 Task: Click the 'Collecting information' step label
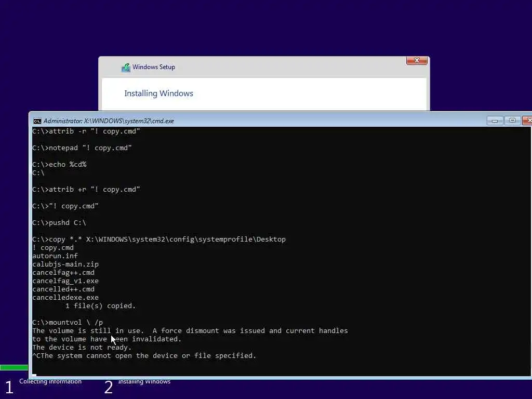[x=50, y=381]
